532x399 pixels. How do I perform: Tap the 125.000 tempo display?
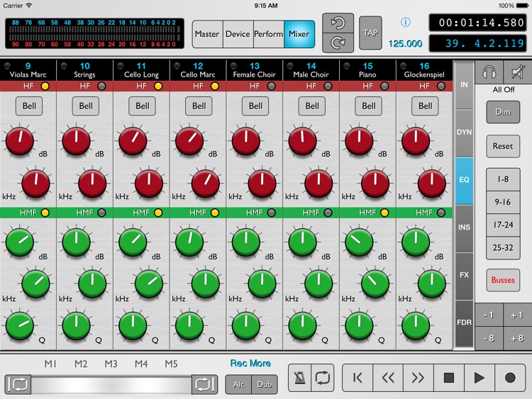pyautogui.click(x=406, y=44)
